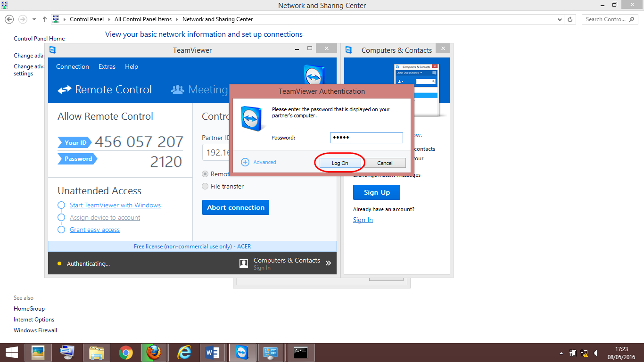Click the refresh icon in the address bar
Screen dimensions: 644x362
569,19
